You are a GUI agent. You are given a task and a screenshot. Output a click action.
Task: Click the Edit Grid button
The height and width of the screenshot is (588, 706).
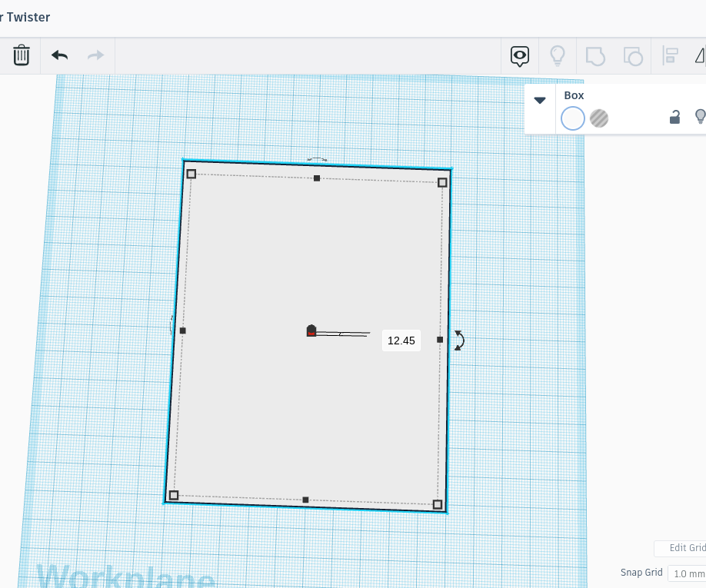pyautogui.click(x=683, y=548)
